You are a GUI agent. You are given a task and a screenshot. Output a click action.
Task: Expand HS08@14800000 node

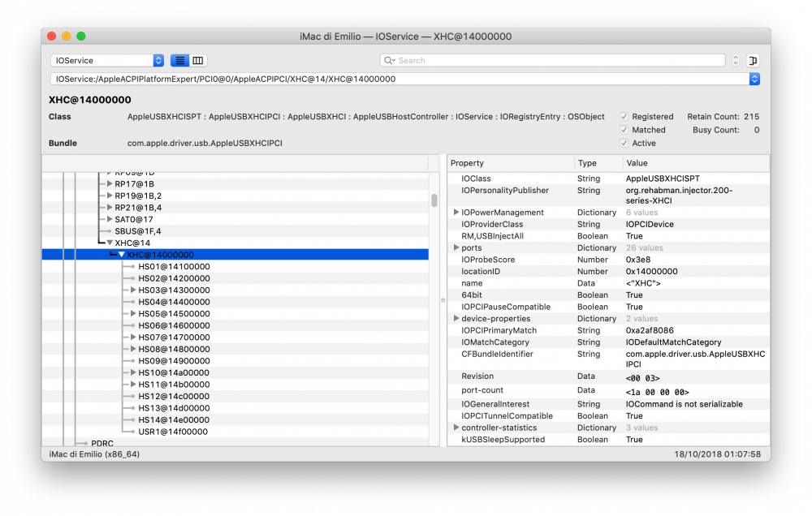tap(133, 349)
